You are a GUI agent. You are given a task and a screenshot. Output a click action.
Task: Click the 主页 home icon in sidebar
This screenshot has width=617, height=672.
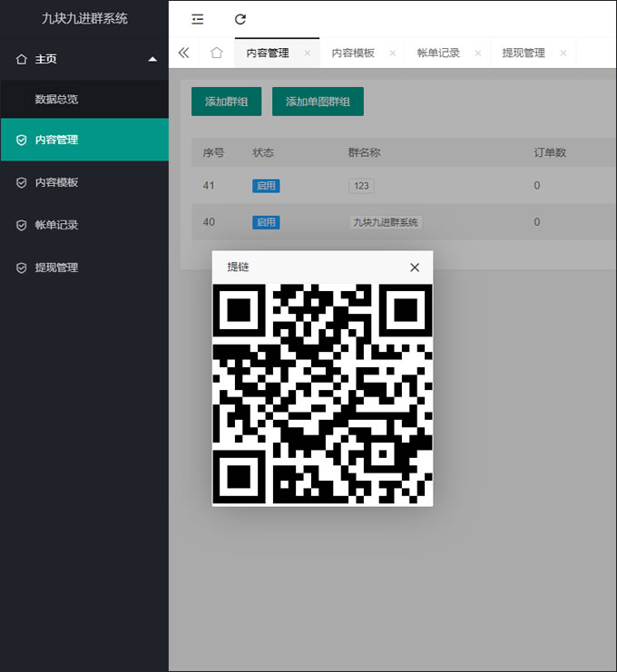click(22, 59)
